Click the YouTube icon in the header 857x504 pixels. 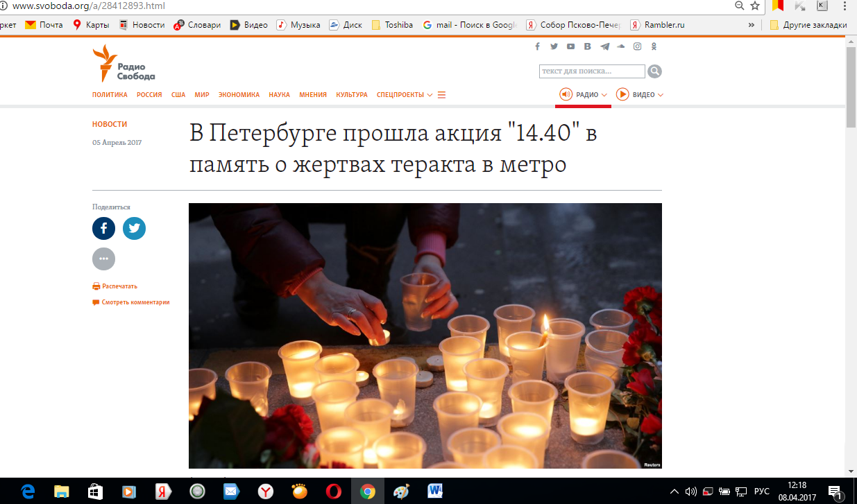[x=570, y=46]
